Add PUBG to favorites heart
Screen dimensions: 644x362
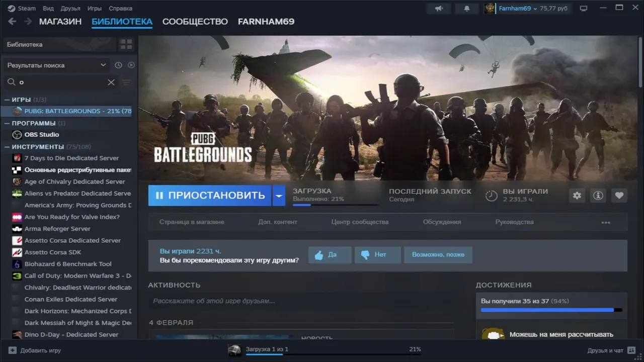coord(619,196)
